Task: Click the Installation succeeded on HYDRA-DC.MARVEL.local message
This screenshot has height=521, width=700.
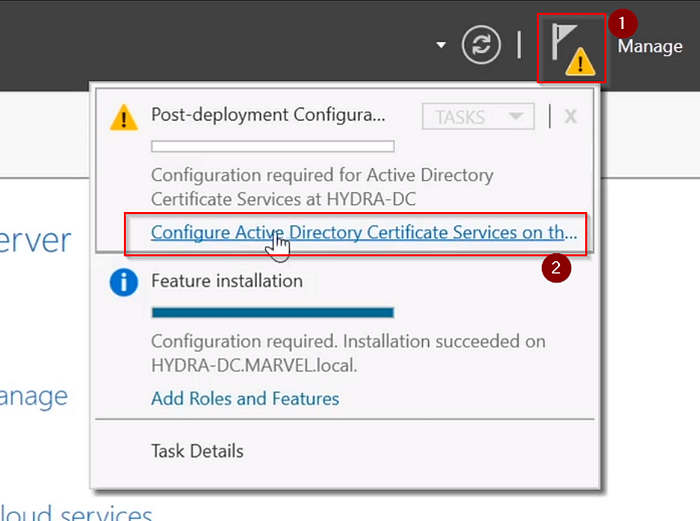Action: coord(348,353)
